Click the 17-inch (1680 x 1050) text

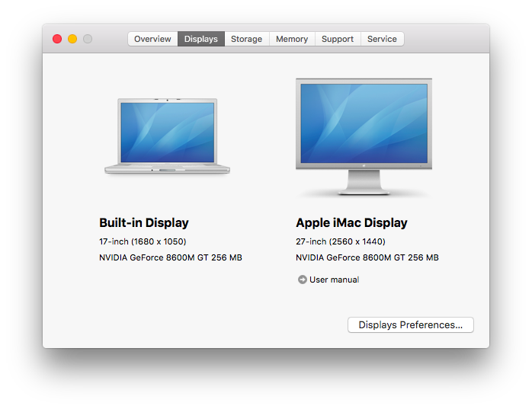pyautogui.click(x=143, y=241)
